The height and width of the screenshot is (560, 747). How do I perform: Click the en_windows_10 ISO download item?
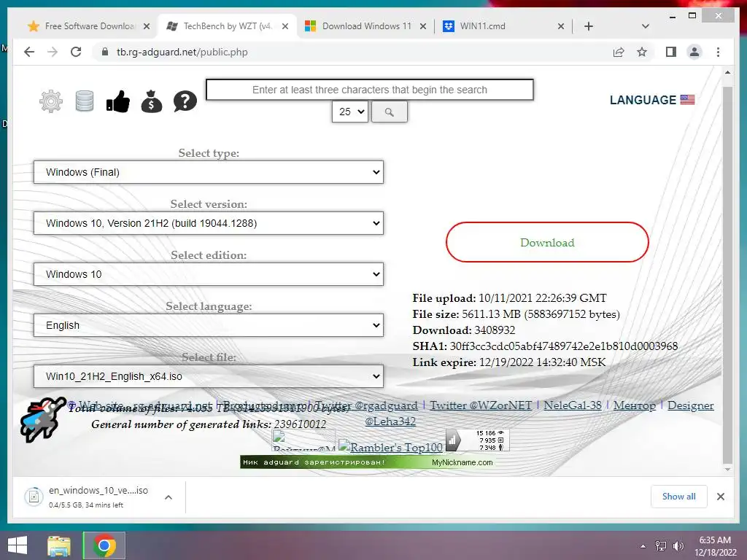[98, 497]
